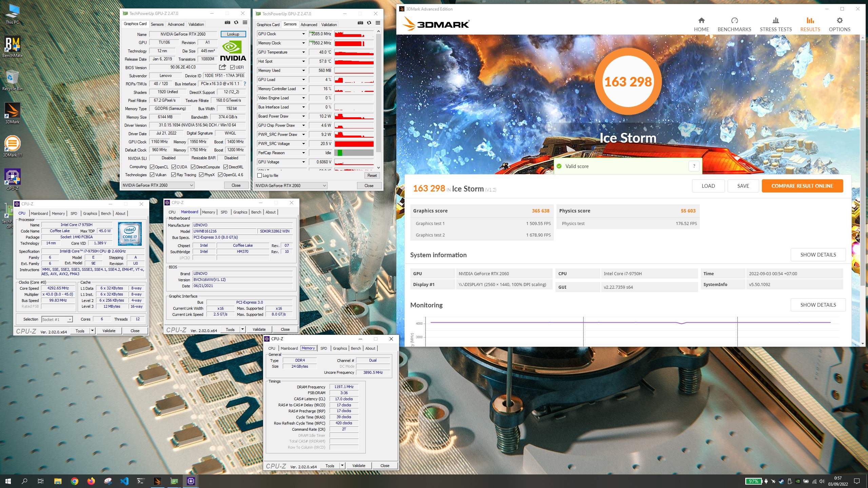Toggle OpenCL checkbox

[x=152, y=167]
